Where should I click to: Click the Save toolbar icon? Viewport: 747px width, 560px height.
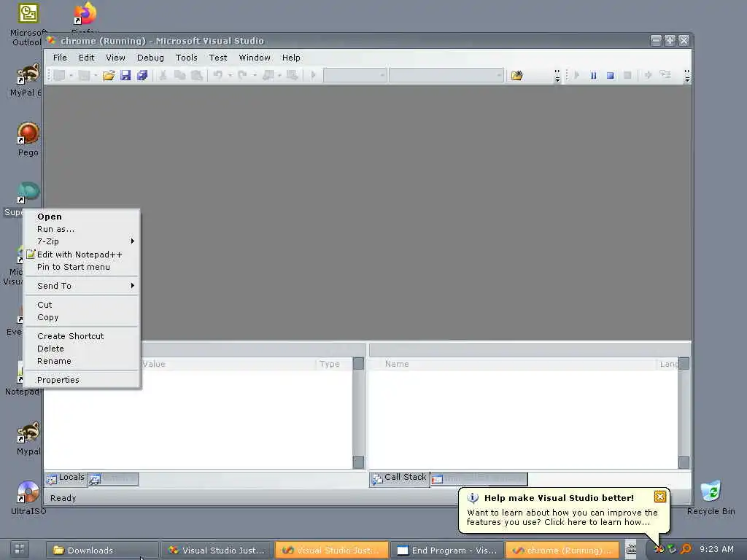pyautogui.click(x=125, y=75)
